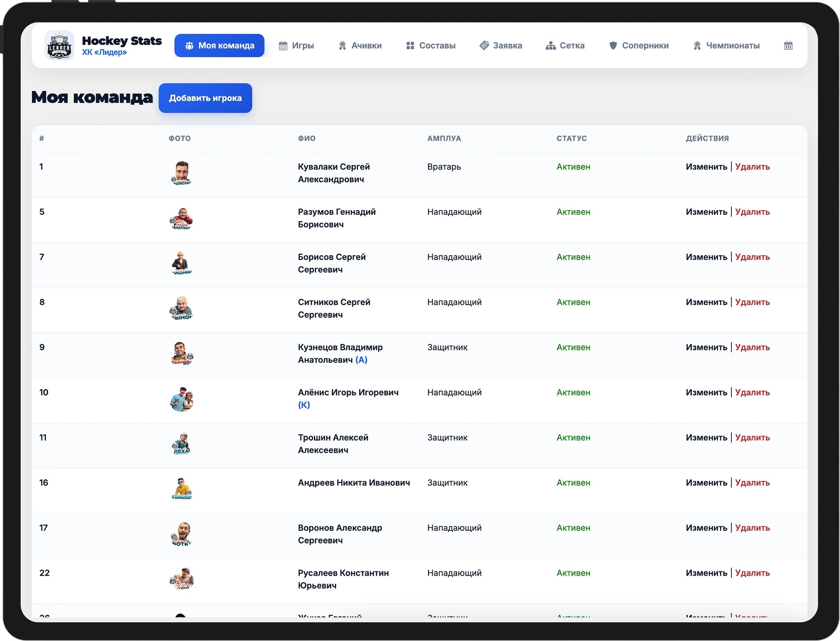Open the Соперники tab
The width and height of the screenshot is (840, 641).
(x=639, y=46)
